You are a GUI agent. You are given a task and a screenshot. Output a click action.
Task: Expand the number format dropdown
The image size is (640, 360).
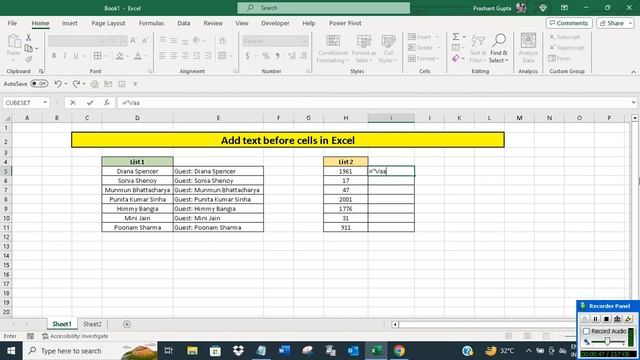(305, 41)
